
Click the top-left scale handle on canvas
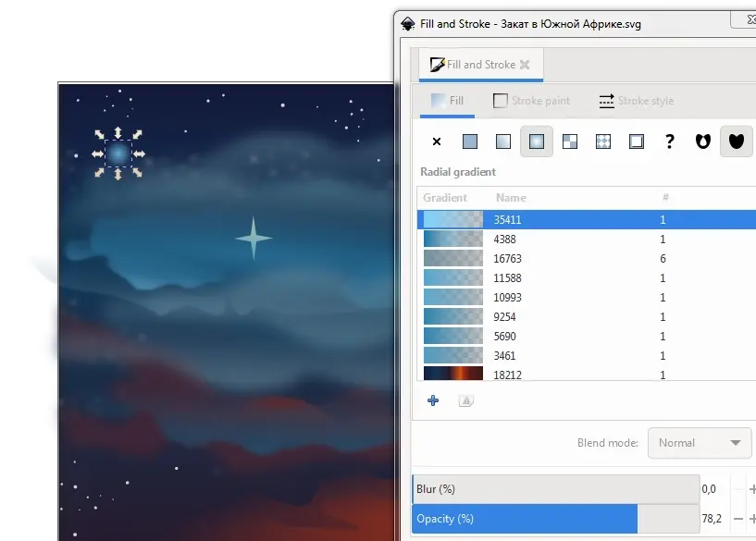pos(99,134)
